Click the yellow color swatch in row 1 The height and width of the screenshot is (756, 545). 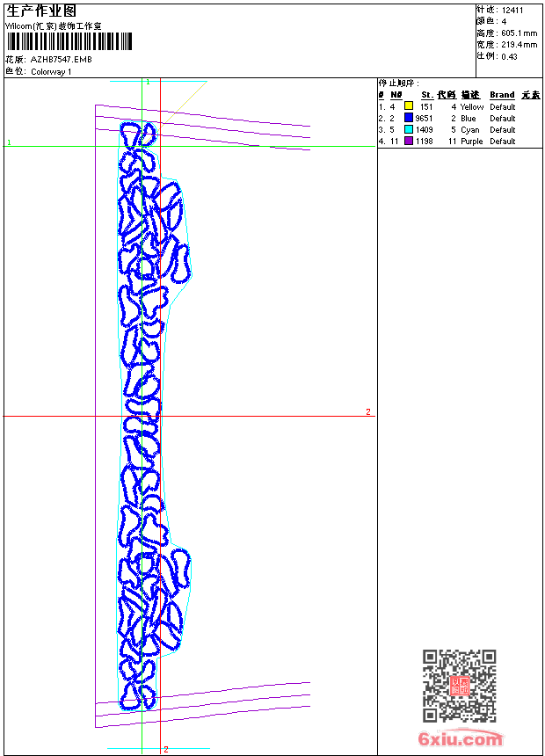coord(409,106)
